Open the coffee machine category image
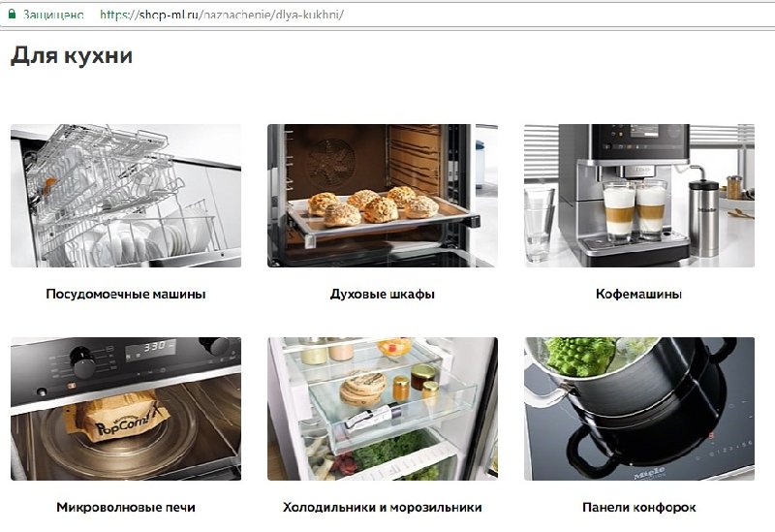This screenshot has width=775, height=532. 639,196
